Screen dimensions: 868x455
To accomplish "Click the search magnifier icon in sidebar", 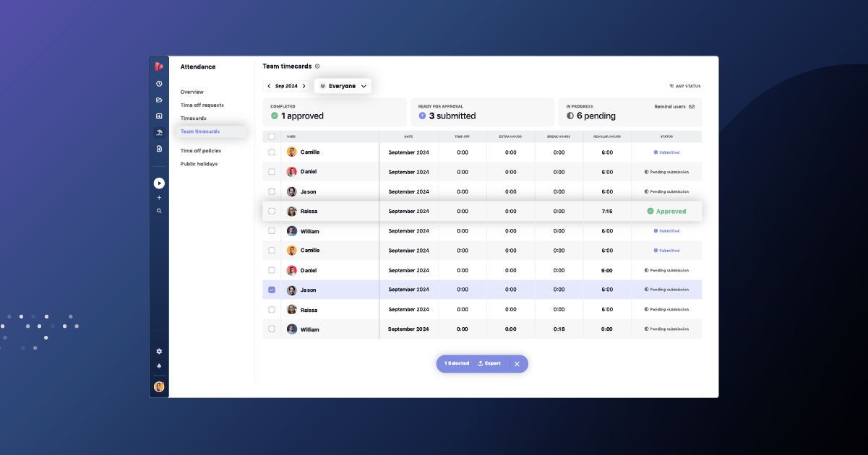I will click(159, 211).
